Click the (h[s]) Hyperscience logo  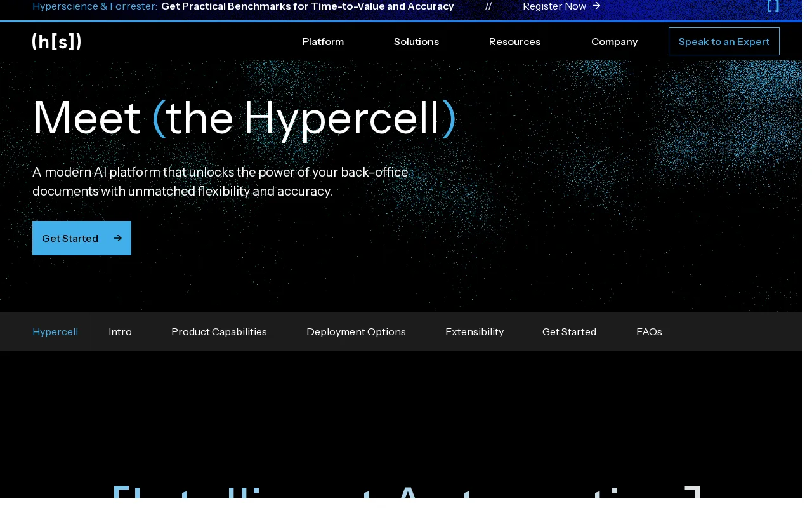pyautogui.click(x=56, y=41)
